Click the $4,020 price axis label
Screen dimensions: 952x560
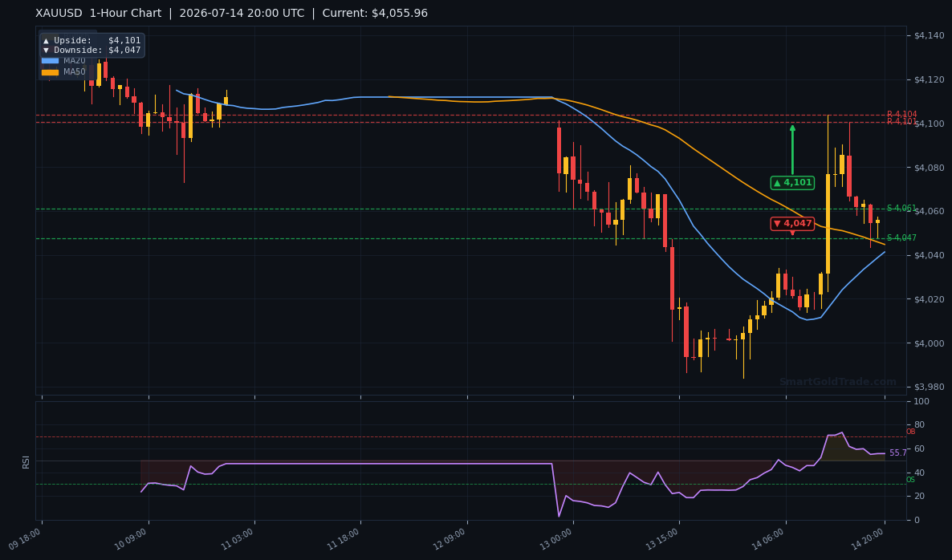coord(929,299)
